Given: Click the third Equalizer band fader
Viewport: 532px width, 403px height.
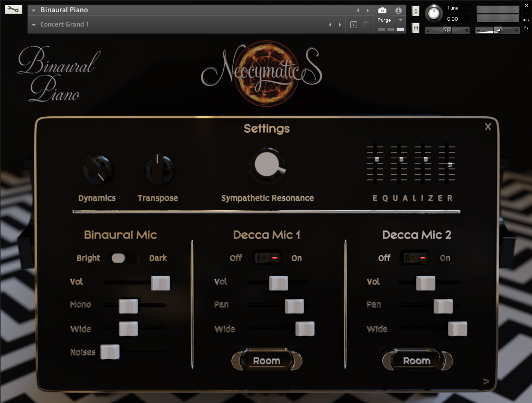Looking at the screenshot, I should point(426,159).
